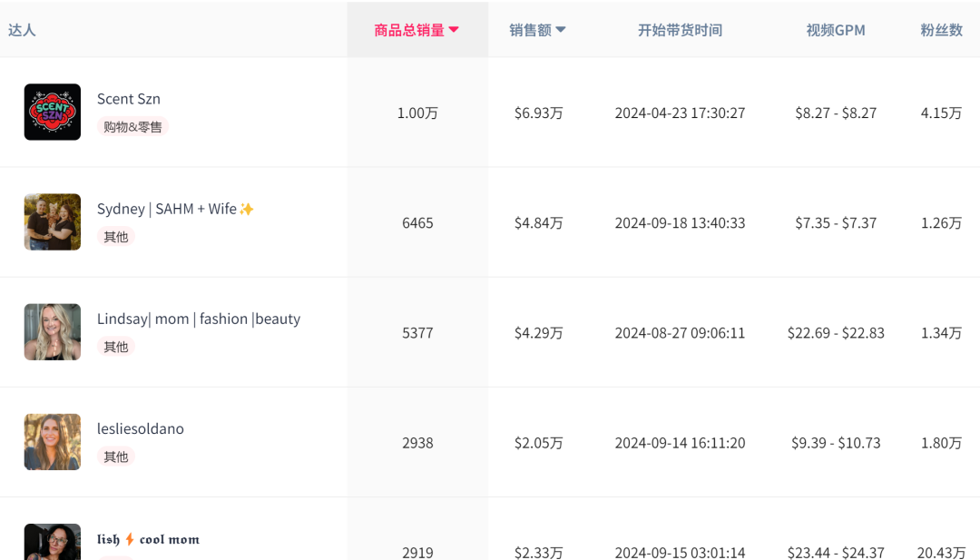The width and height of the screenshot is (980, 560).
Task: Sort by 商品总销量 arrow icon
Action: [x=454, y=30]
